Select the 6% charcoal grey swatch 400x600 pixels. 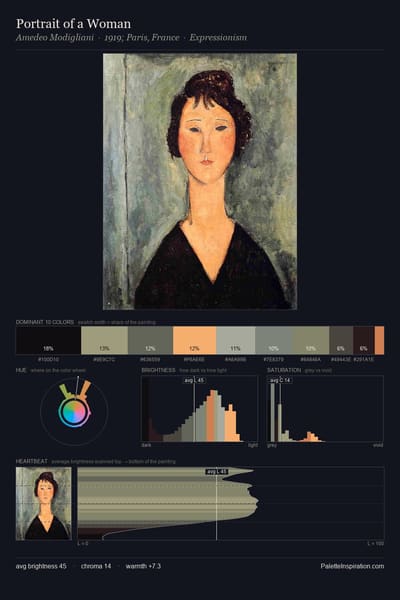pos(341,340)
